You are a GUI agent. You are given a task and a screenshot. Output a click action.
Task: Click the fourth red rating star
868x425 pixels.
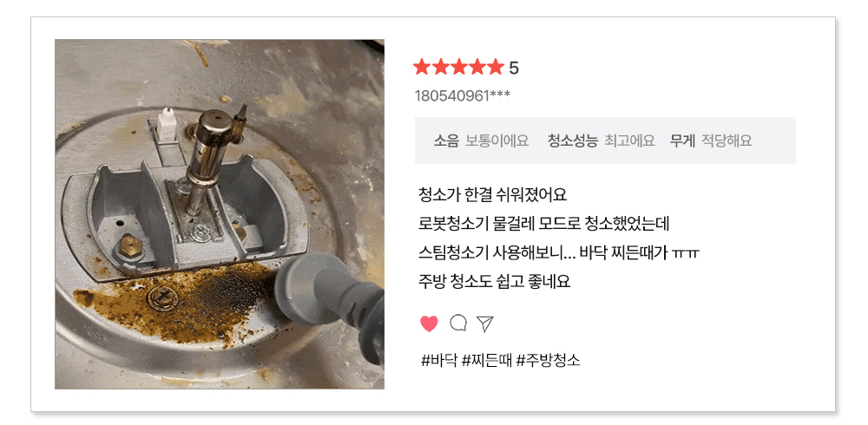click(477, 68)
